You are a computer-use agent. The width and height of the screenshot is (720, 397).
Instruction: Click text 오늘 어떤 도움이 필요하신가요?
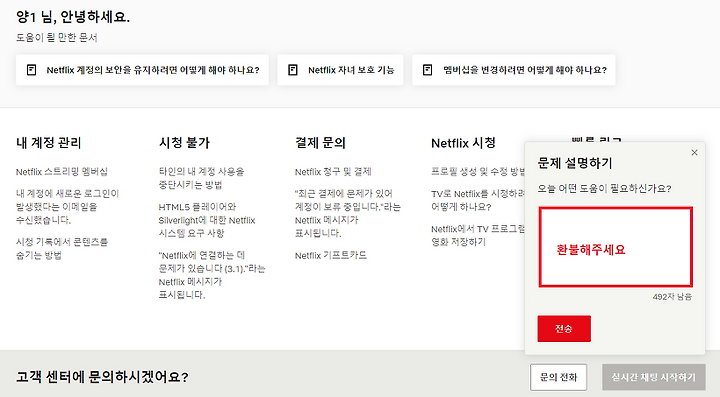tap(604, 189)
